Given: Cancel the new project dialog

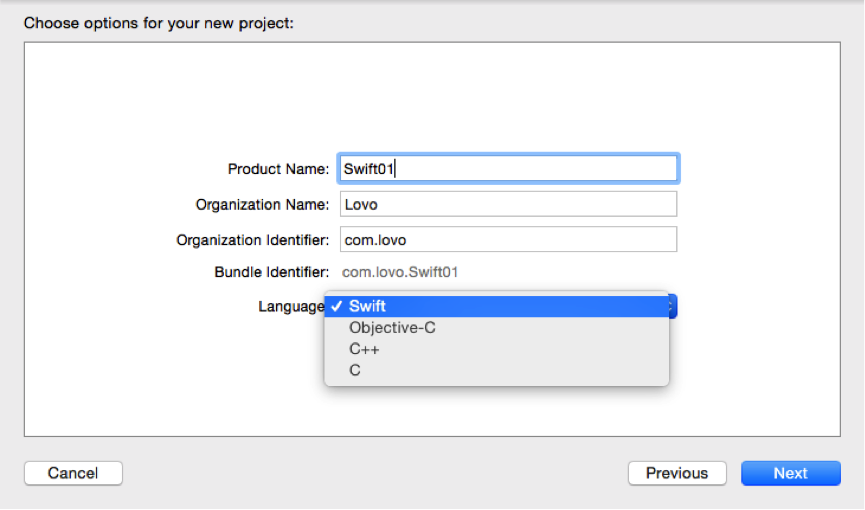Looking at the screenshot, I should (x=73, y=473).
